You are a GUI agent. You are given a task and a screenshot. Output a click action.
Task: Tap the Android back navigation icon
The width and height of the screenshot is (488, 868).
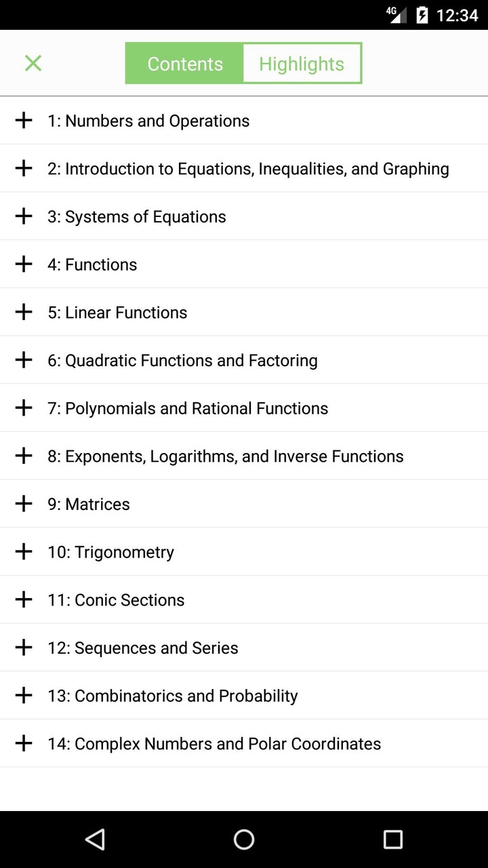[x=95, y=840]
